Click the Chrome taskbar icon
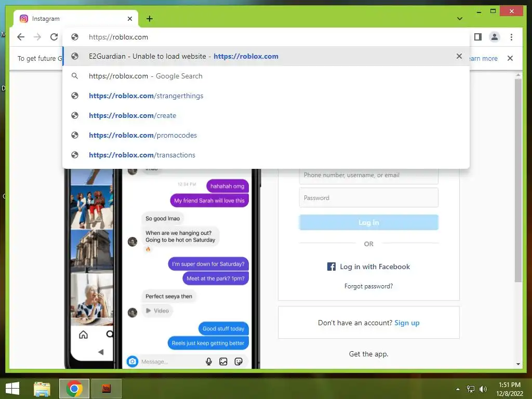Image resolution: width=532 pixels, height=399 pixels. pos(74,389)
